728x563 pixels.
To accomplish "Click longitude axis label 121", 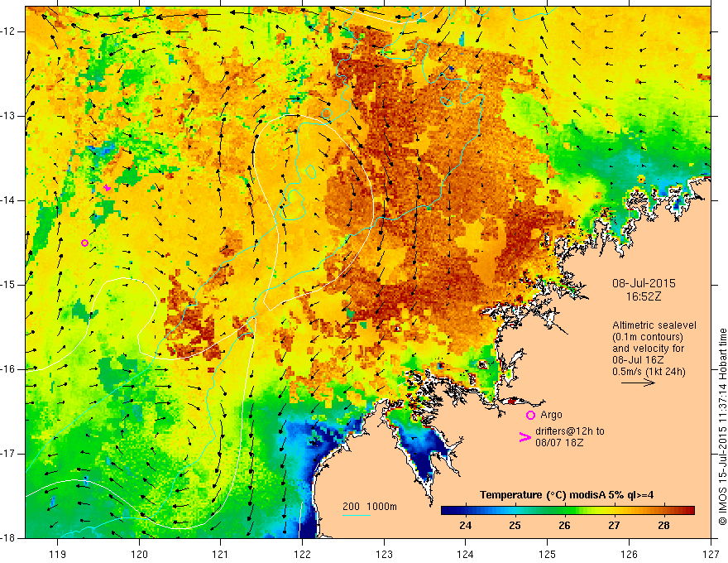I will click(x=221, y=554).
